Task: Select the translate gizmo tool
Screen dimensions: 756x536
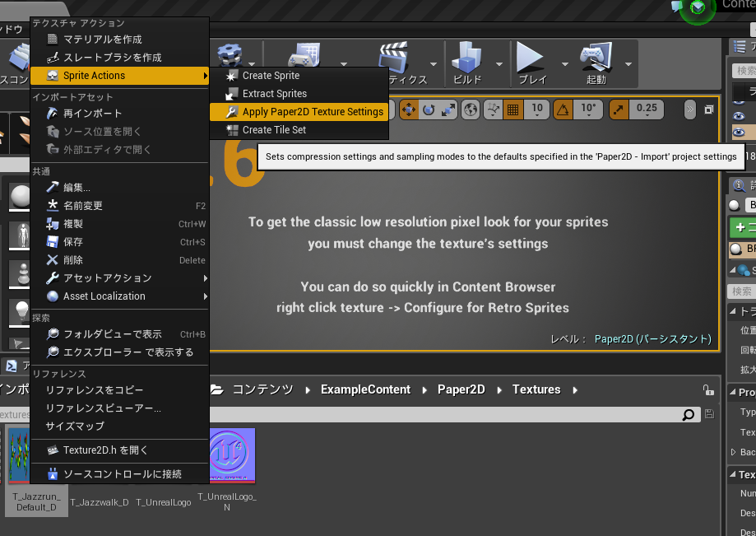Action: pyautogui.click(x=409, y=110)
